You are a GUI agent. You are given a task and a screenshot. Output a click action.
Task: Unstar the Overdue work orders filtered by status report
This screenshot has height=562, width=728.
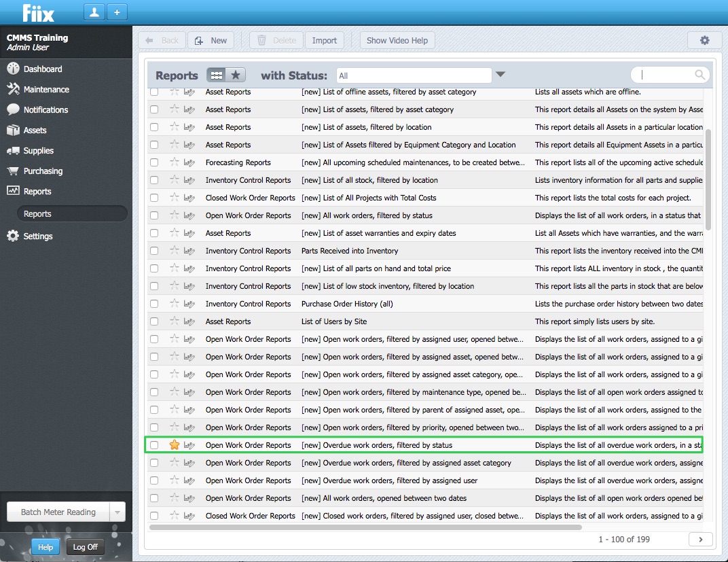coord(175,445)
